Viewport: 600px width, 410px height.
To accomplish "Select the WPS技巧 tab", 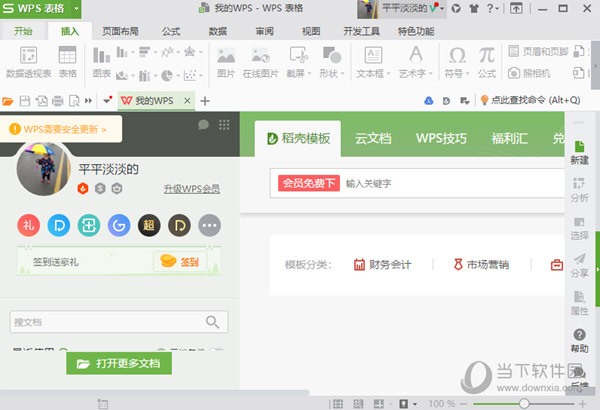I will [x=441, y=138].
